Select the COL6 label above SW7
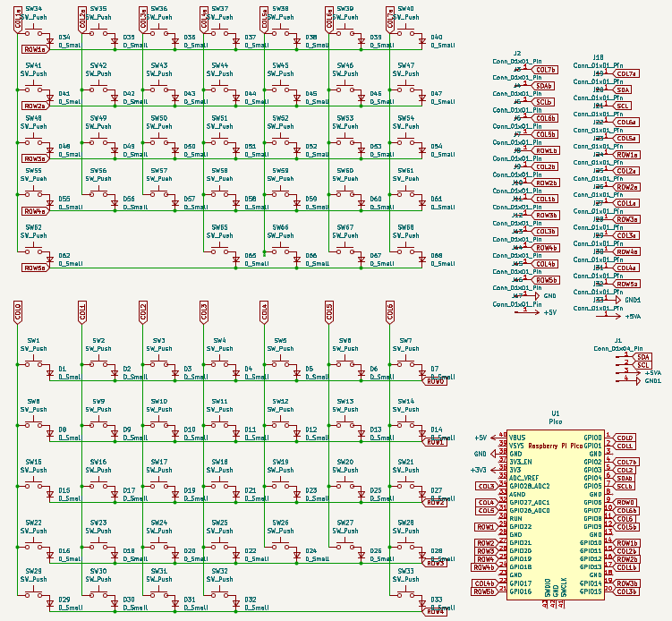The height and width of the screenshot is (621, 672). click(x=390, y=310)
